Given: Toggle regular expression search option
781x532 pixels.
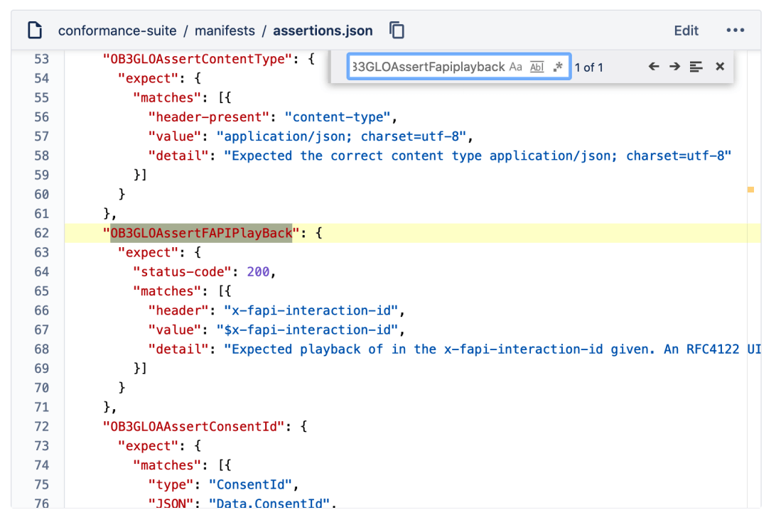Looking at the screenshot, I should (558, 67).
